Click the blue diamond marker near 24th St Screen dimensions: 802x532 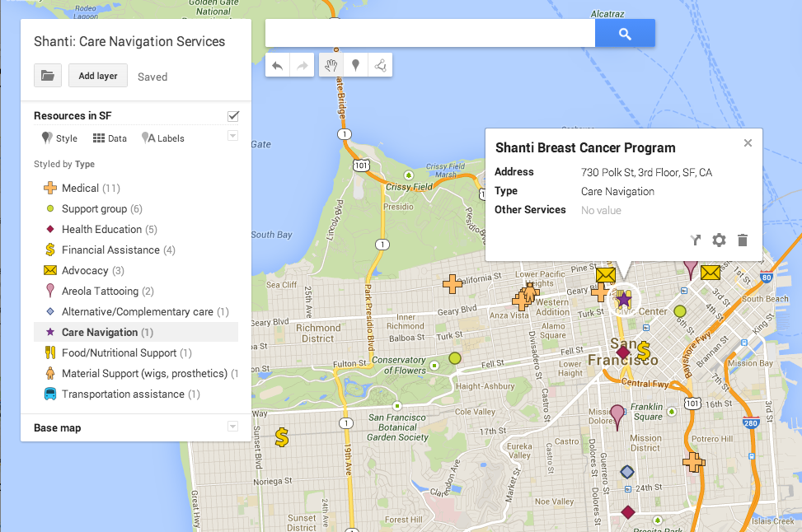click(627, 472)
